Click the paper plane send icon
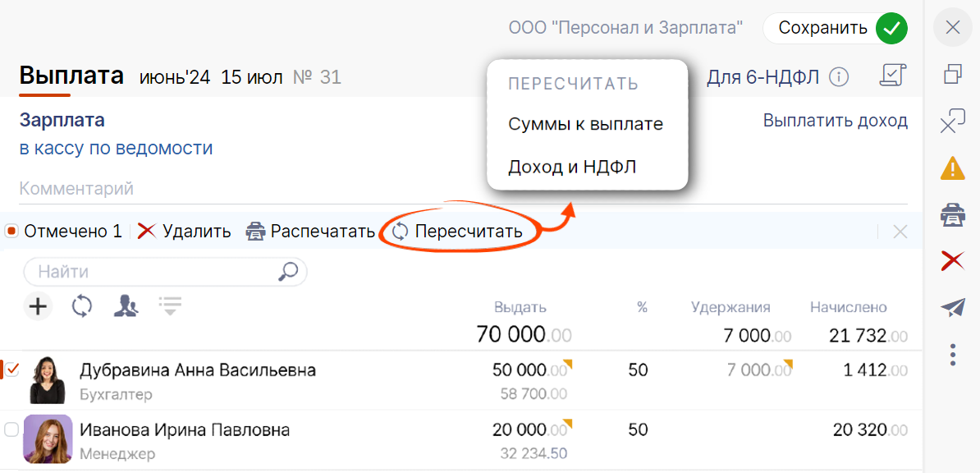 click(x=952, y=308)
